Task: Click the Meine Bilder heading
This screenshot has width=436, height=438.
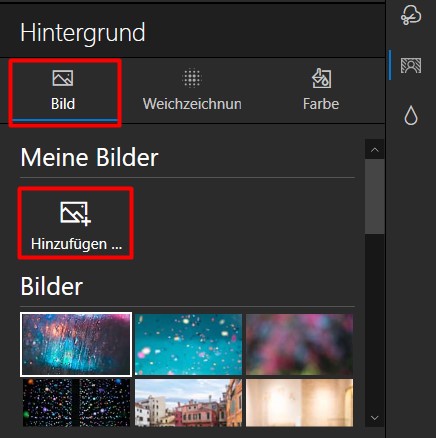Action: (89, 157)
